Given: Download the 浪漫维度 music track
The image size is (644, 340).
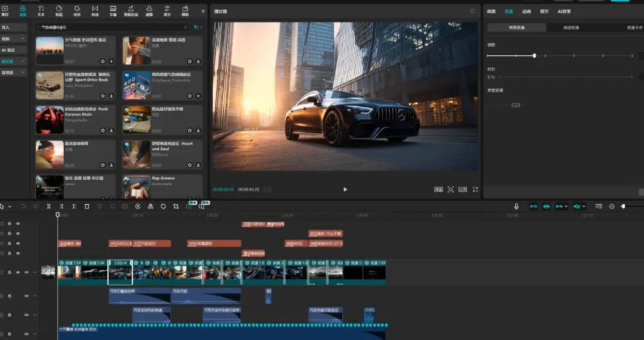Looking at the screenshot, I should (x=199, y=61).
